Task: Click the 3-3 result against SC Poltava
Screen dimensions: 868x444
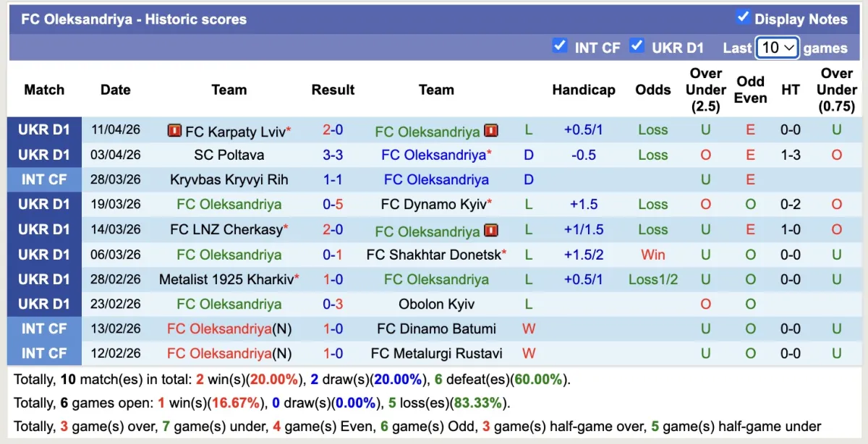Action: point(333,155)
